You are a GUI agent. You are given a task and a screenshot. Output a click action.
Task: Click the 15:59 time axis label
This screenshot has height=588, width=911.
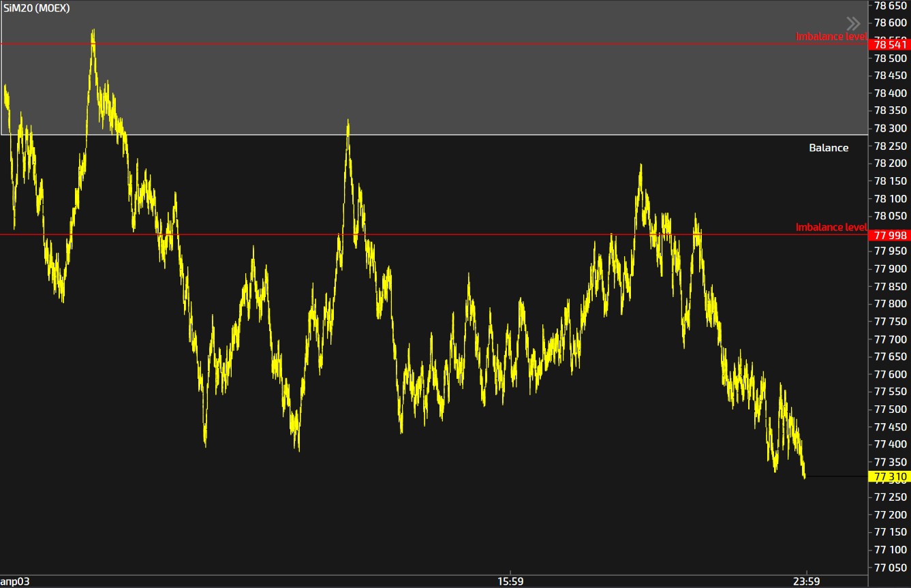point(510,582)
